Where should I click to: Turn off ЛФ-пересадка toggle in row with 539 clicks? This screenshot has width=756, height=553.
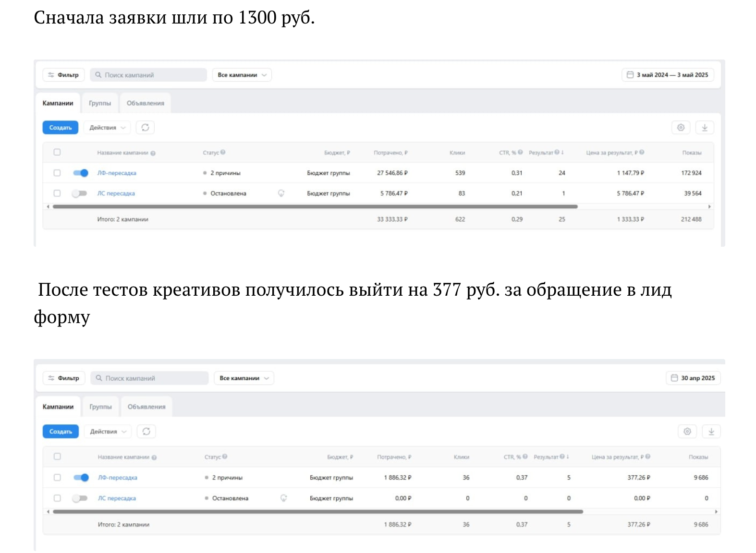tap(81, 173)
